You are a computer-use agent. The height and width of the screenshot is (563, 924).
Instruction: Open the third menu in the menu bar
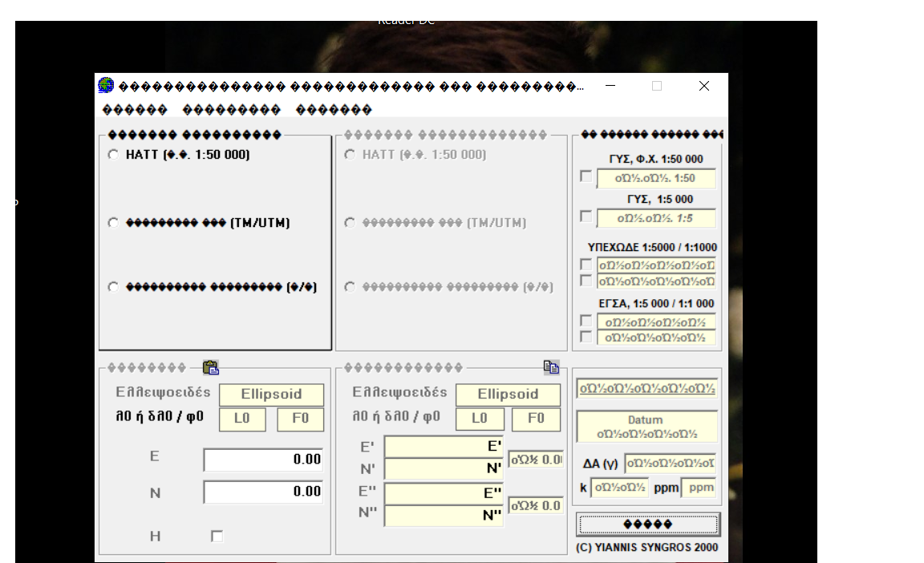coord(334,110)
